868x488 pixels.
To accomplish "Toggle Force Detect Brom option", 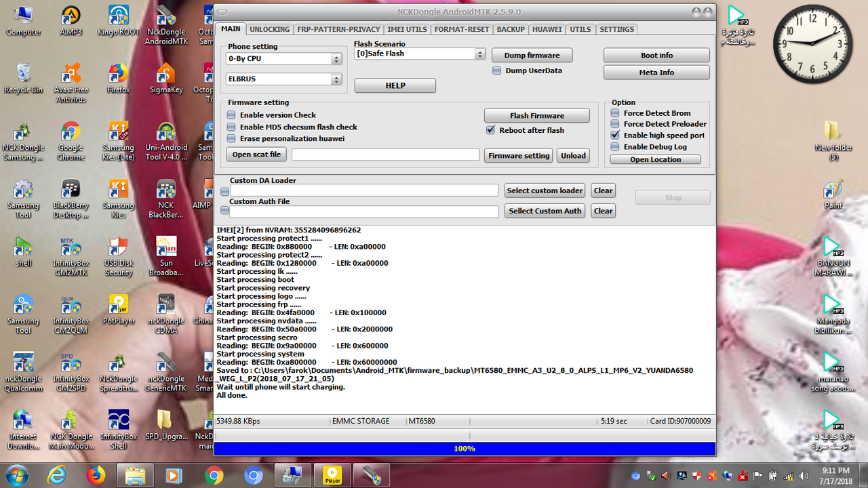I will coord(615,113).
